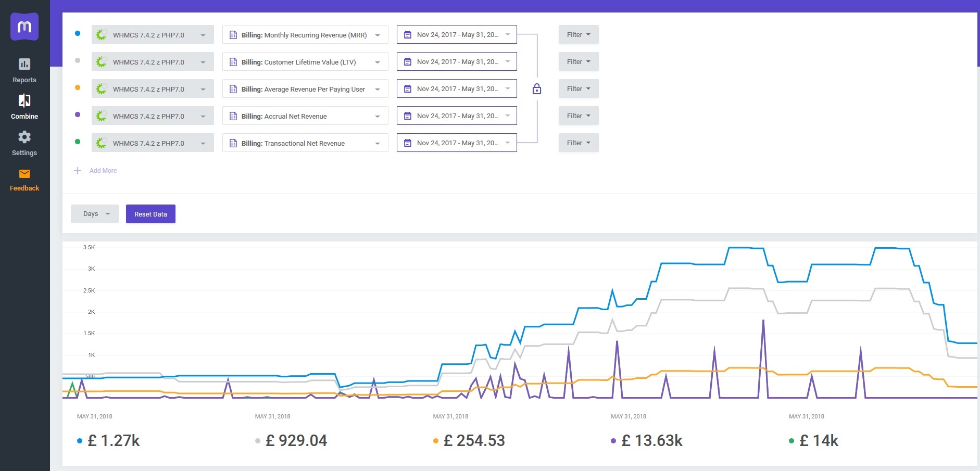
Task: Open Reports from the sidebar
Action: 24,71
